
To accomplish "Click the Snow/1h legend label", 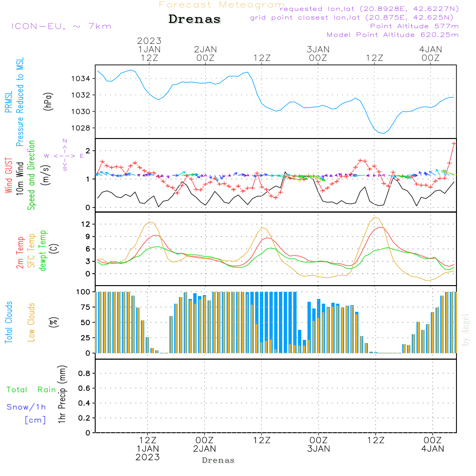I will (x=27, y=407).
